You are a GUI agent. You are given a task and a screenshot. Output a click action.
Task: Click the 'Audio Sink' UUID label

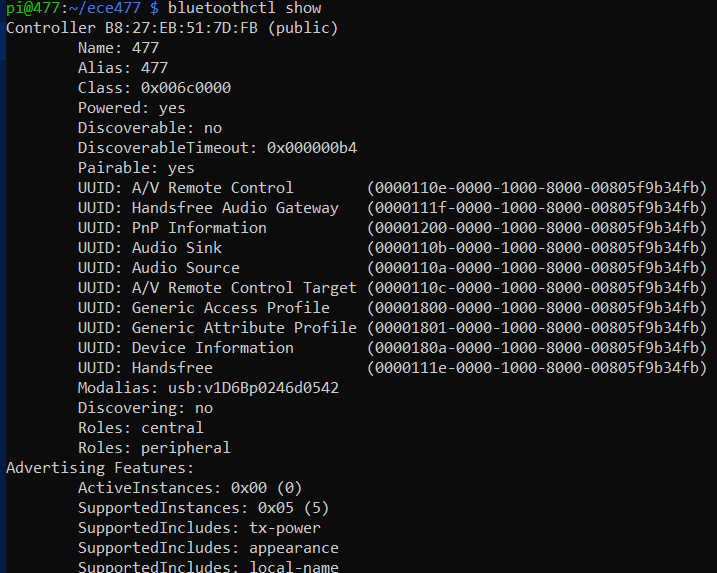[x=177, y=248]
